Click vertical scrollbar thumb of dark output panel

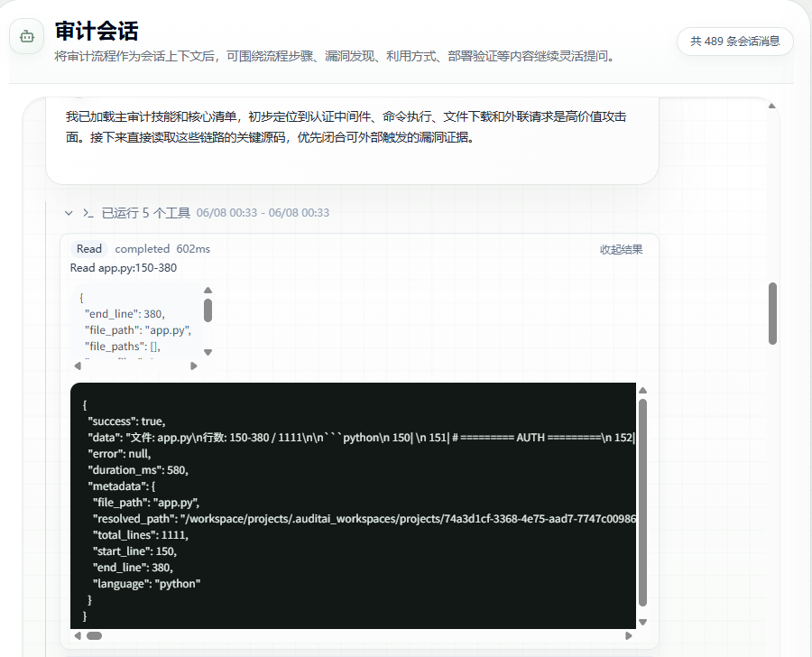click(642, 503)
